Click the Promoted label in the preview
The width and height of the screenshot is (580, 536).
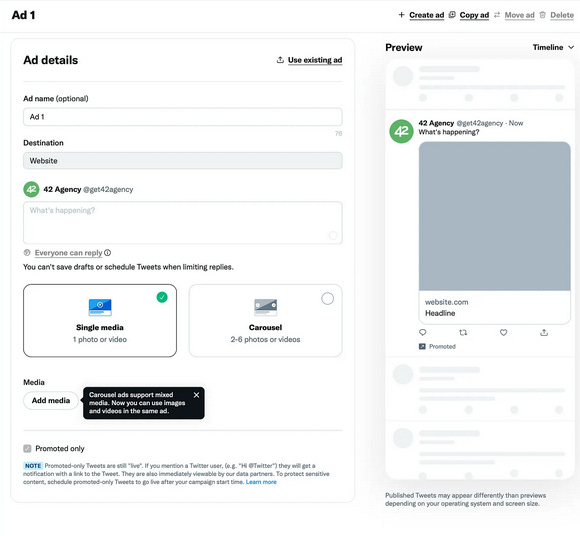coord(442,346)
